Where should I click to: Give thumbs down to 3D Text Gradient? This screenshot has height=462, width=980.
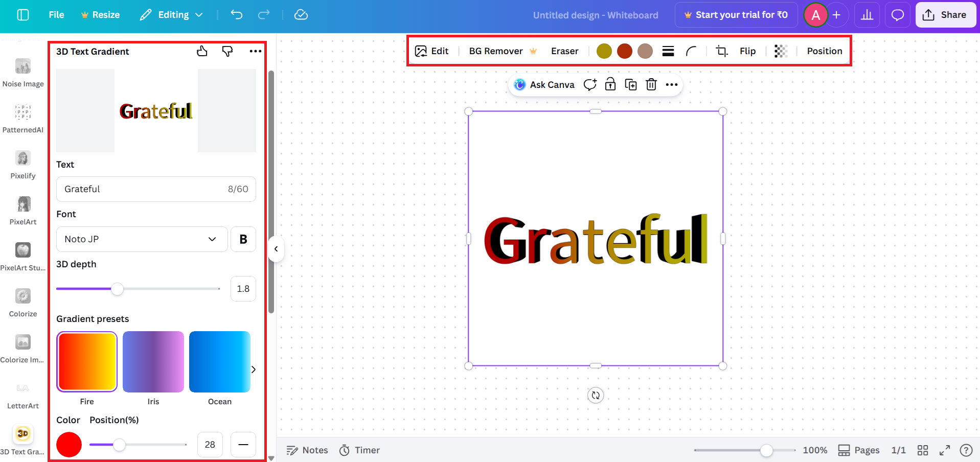[227, 51]
